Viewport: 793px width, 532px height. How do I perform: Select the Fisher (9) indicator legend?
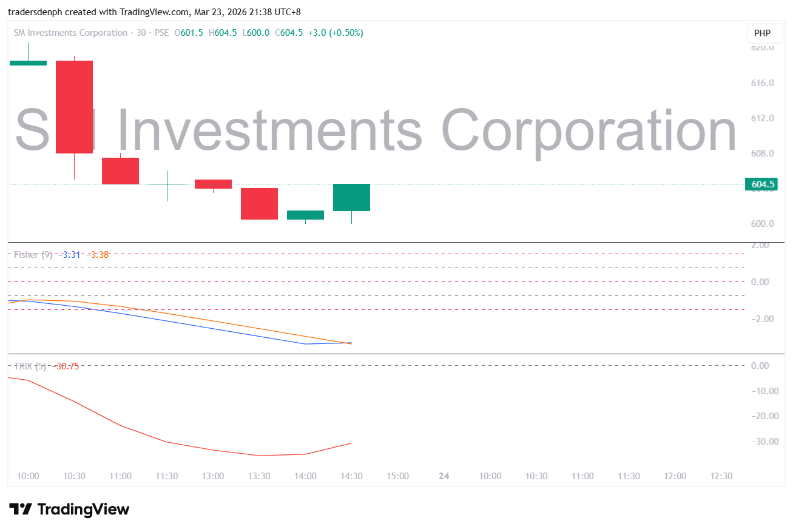33,255
